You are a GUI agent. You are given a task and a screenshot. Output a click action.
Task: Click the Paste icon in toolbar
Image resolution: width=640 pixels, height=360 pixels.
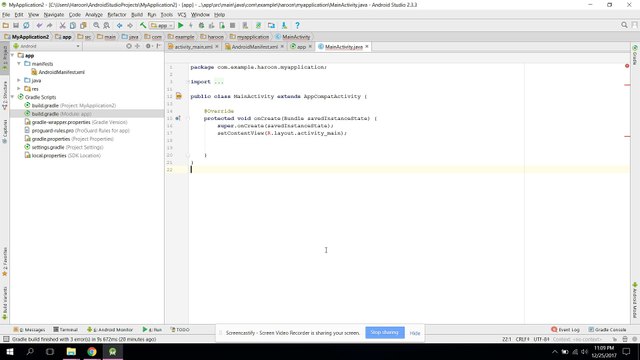coord(83,25)
